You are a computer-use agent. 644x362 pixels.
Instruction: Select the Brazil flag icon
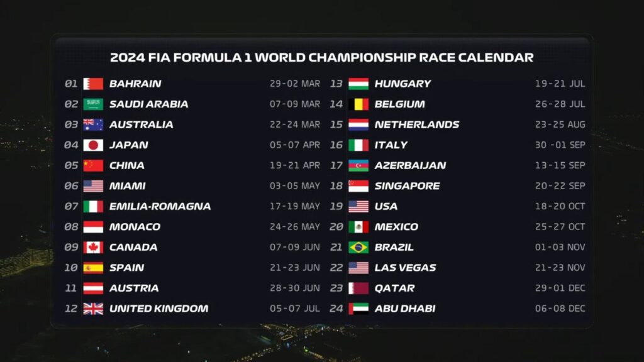coord(358,247)
